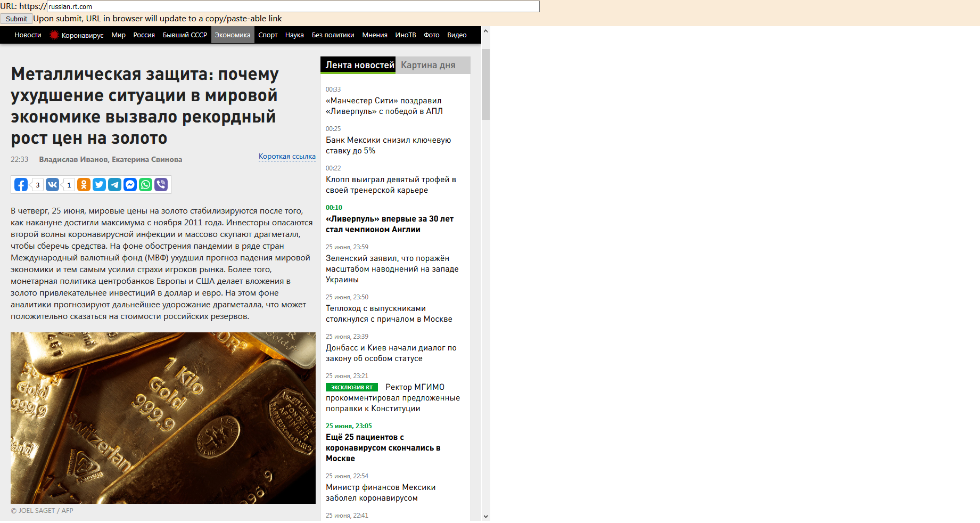Click the Короткая ссылка link
Screen dimensions: 980x523
click(287, 157)
